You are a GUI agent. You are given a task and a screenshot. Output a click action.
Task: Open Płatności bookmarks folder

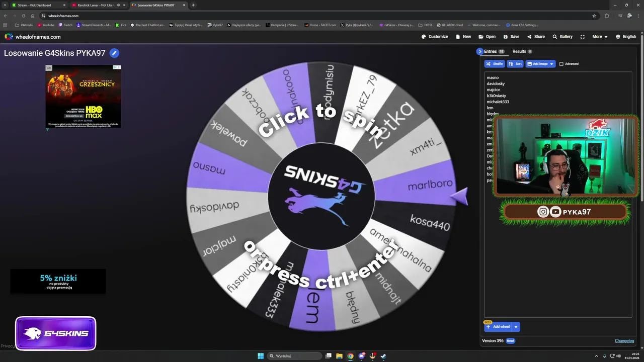point(24,25)
